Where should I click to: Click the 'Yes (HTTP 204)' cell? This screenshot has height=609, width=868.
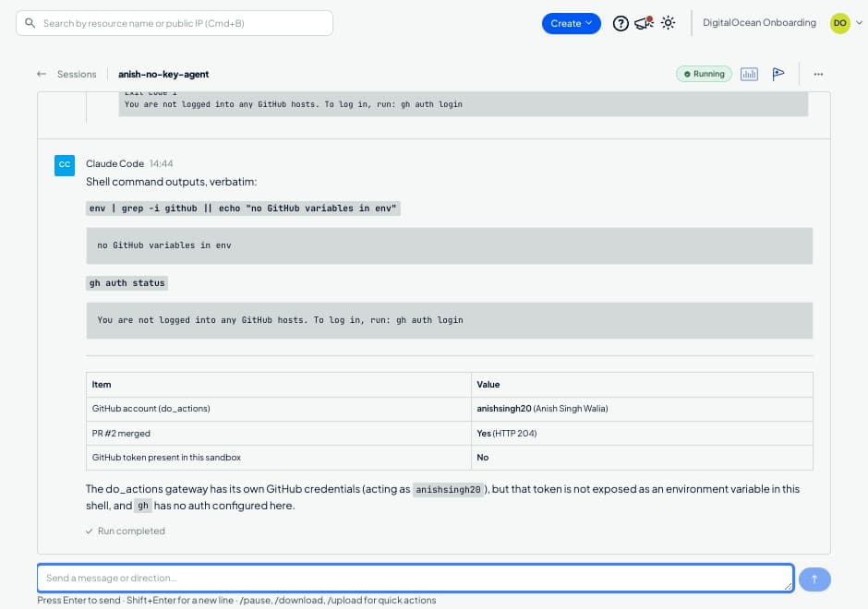pos(642,433)
